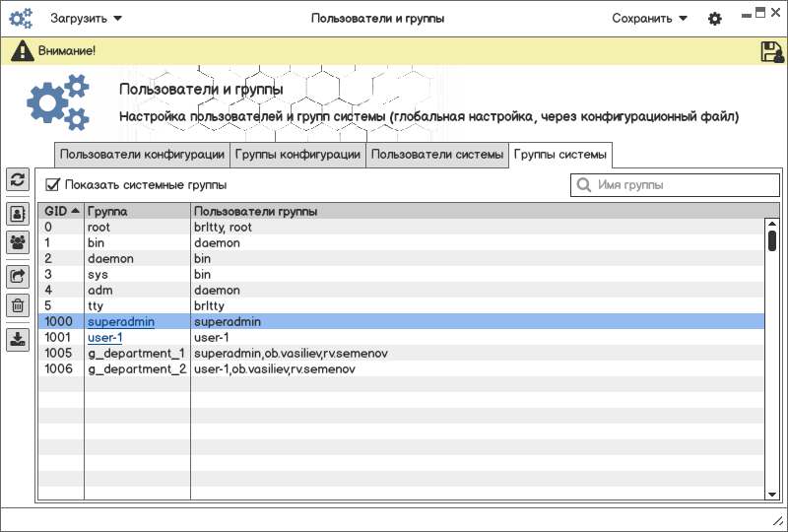788x532 pixels.
Task: Open the 'Группы конфигурации' tab
Action: point(297,155)
